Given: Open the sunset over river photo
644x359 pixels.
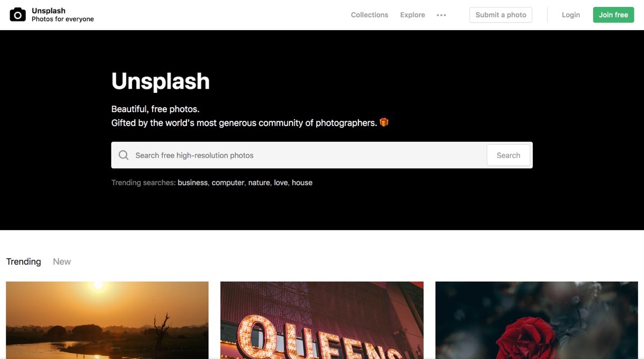Looking at the screenshot, I should (x=107, y=320).
